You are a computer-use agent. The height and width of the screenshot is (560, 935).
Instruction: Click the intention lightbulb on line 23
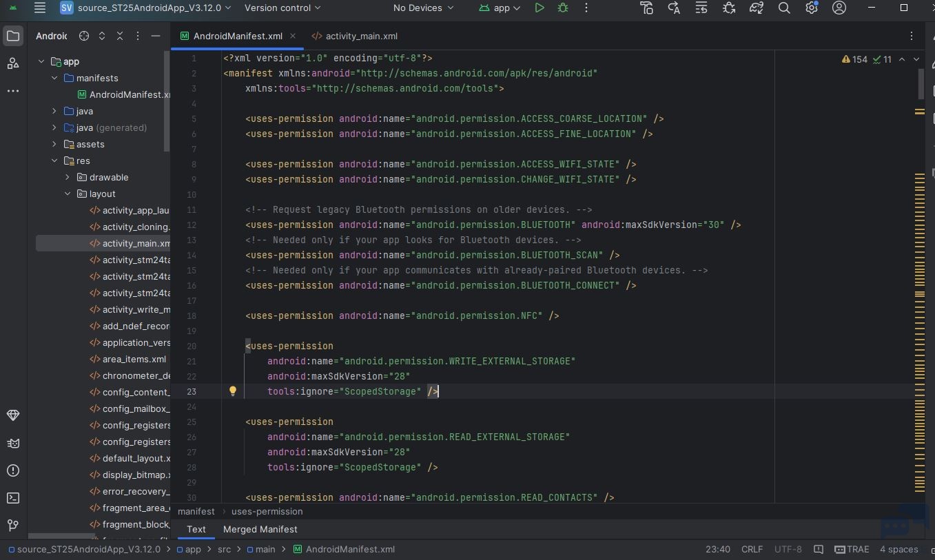click(x=233, y=391)
